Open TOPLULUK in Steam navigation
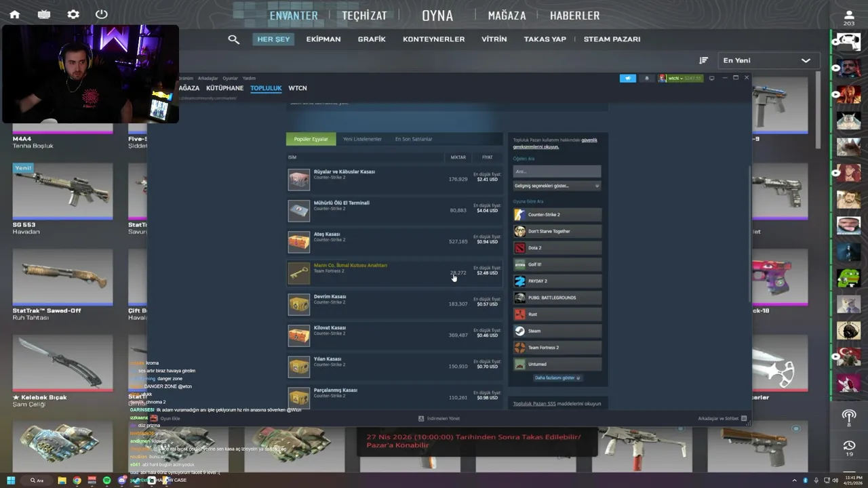This screenshot has width=868, height=488. [266, 88]
